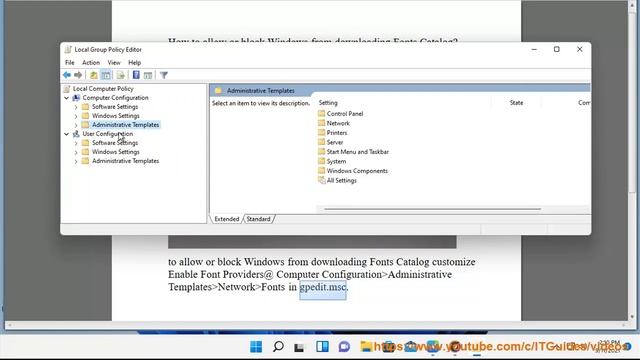Click "Select an item to view its description." text

pos(261,103)
